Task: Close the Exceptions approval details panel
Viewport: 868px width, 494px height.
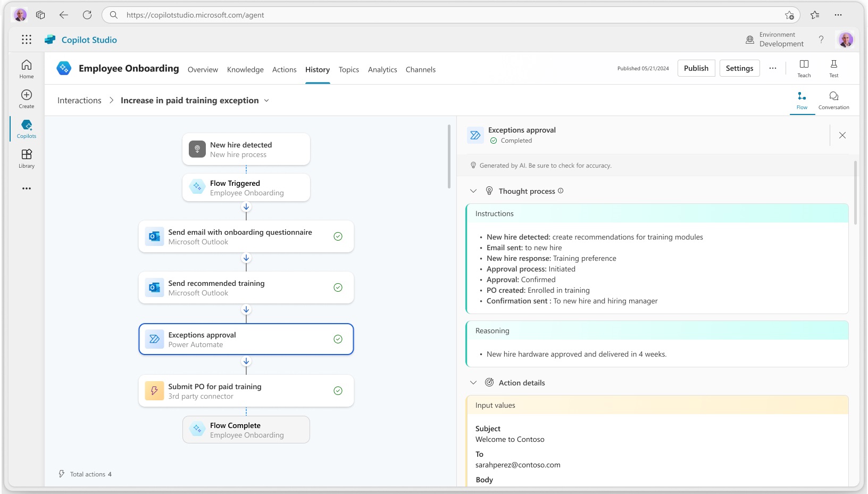Action: point(842,135)
